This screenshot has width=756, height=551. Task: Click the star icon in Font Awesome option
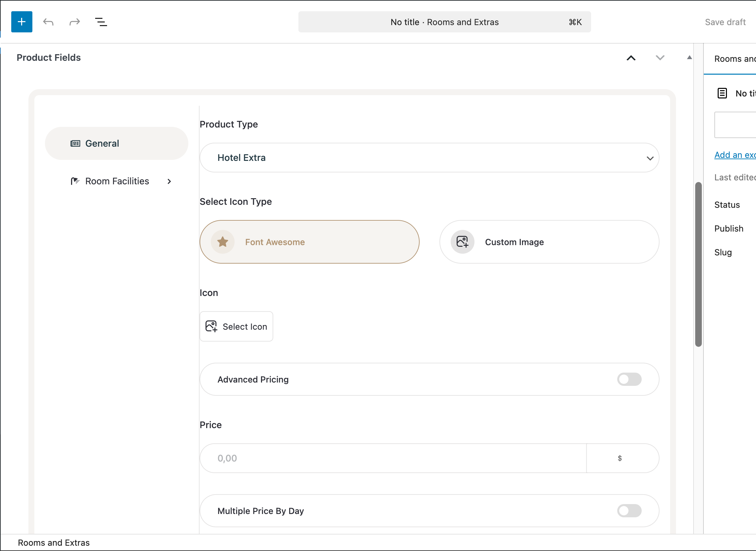[x=222, y=242]
